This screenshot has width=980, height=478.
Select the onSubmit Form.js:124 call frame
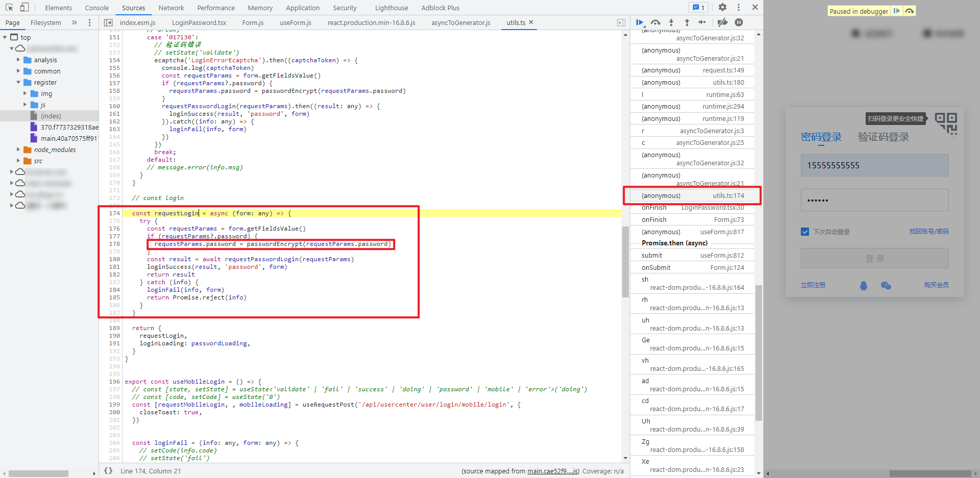point(693,268)
